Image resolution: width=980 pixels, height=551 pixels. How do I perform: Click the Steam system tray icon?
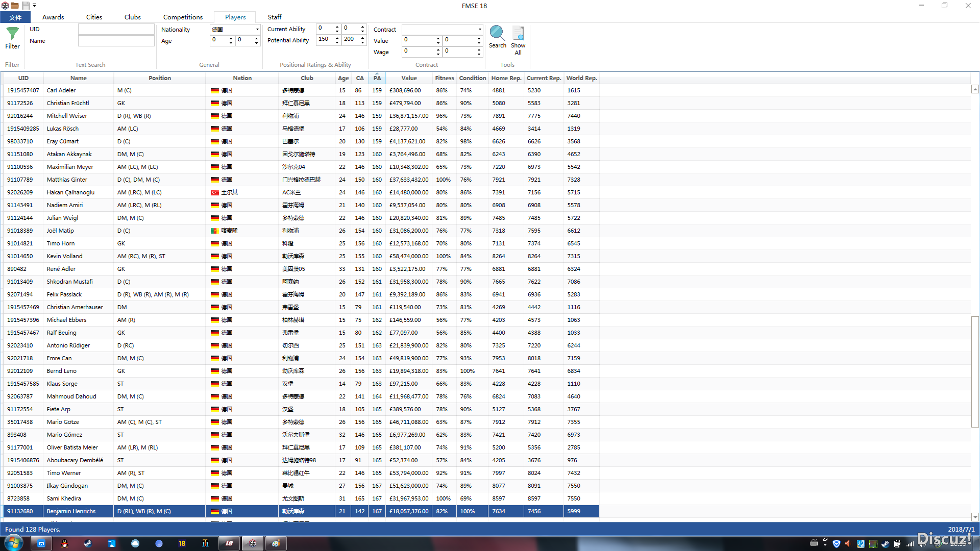(886, 543)
